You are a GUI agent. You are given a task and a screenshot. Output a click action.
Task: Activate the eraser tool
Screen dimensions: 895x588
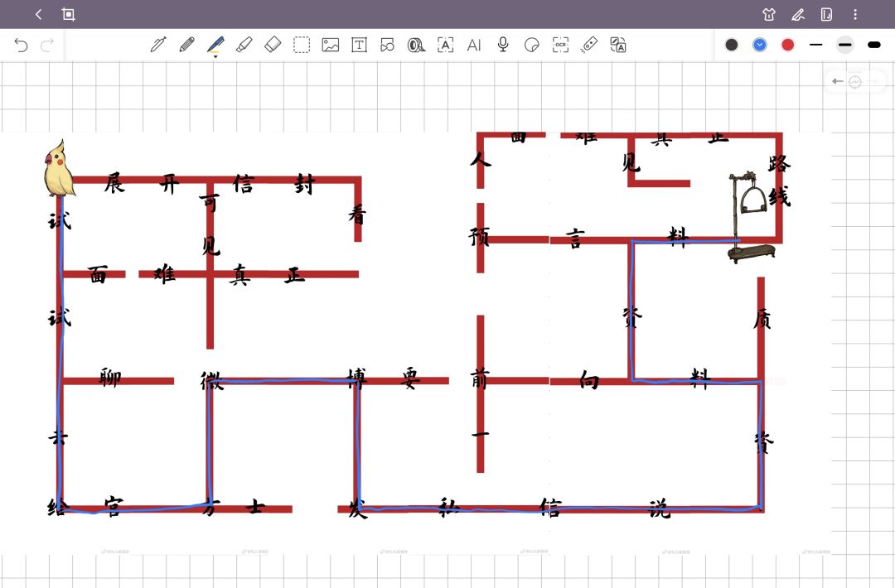click(273, 45)
